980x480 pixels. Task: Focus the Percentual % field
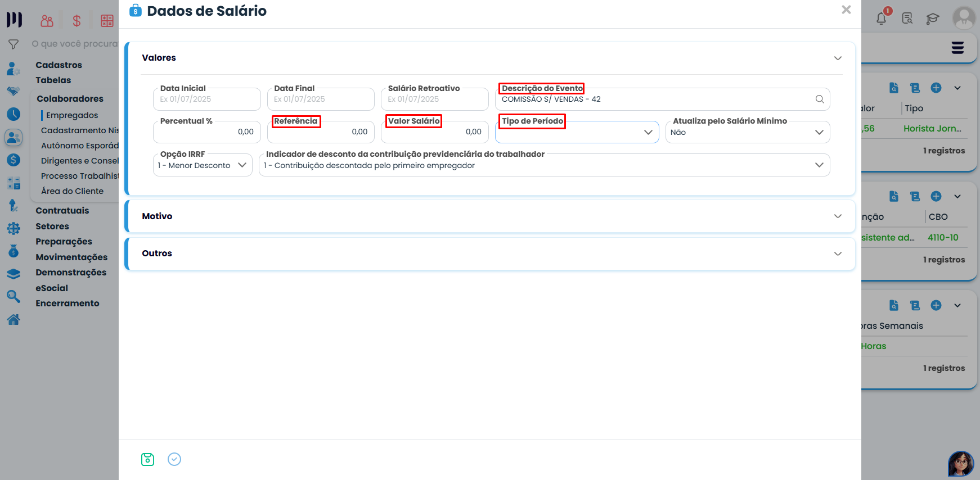coord(207,132)
